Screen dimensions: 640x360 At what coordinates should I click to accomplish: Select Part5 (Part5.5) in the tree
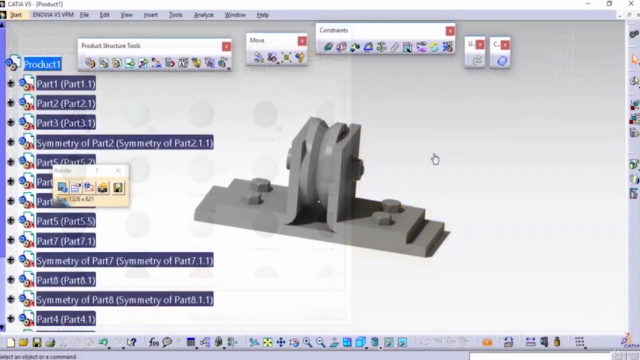(x=66, y=221)
